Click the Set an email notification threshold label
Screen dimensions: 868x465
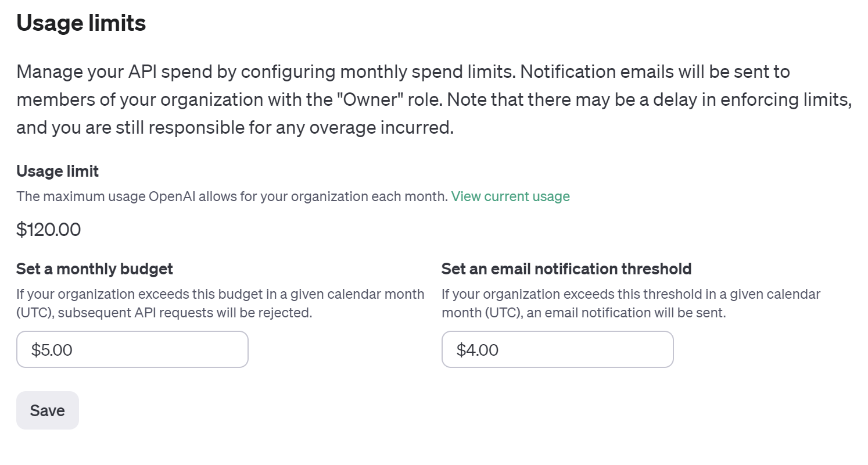[x=566, y=269]
